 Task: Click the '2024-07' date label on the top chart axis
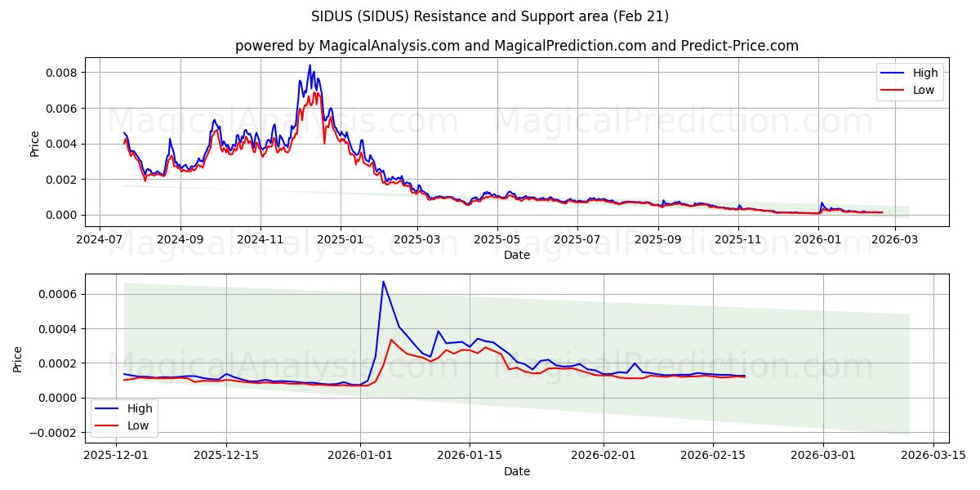(x=100, y=239)
